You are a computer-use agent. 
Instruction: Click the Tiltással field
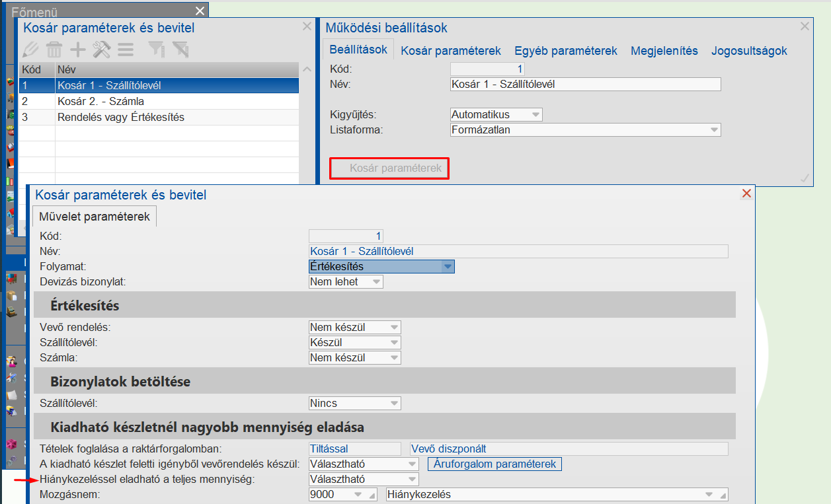pyautogui.click(x=355, y=449)
